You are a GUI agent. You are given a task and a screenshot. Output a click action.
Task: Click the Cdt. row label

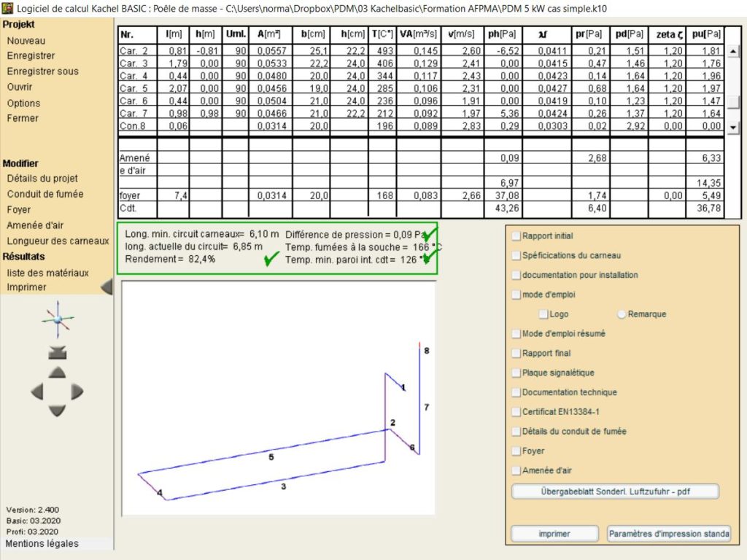(x=128, y=208)
